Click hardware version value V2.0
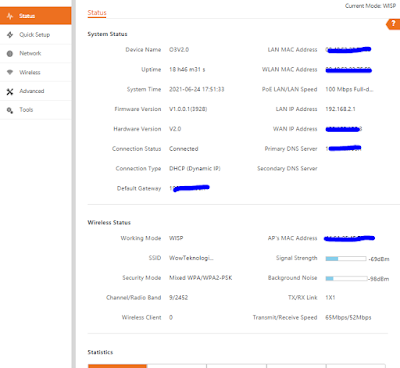The image size is (400, 368). point(175,129)
